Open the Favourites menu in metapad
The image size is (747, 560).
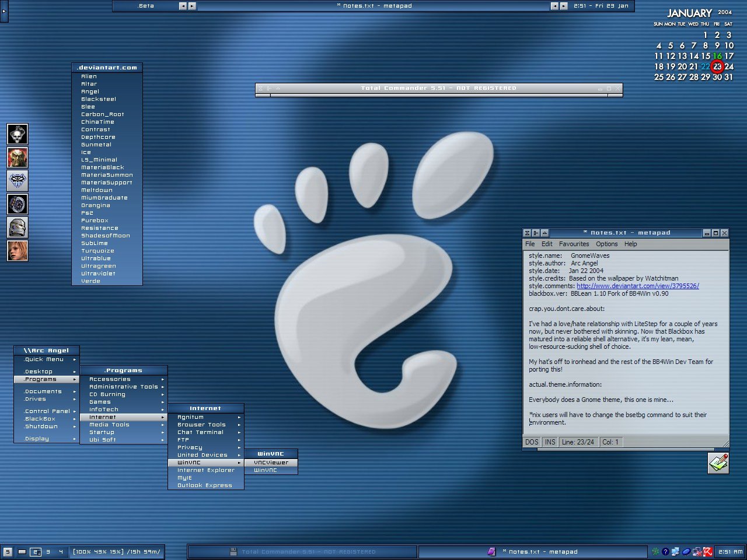point(574,244)
